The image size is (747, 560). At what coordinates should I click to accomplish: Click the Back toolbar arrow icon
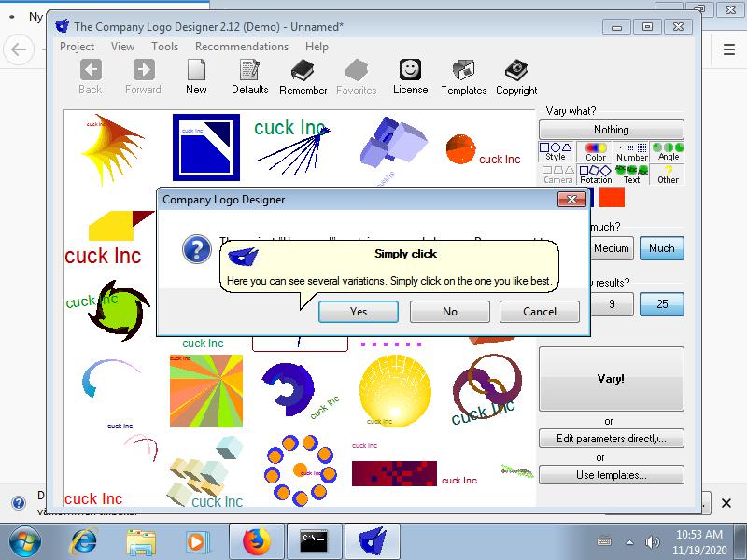[x=91, y=70]
